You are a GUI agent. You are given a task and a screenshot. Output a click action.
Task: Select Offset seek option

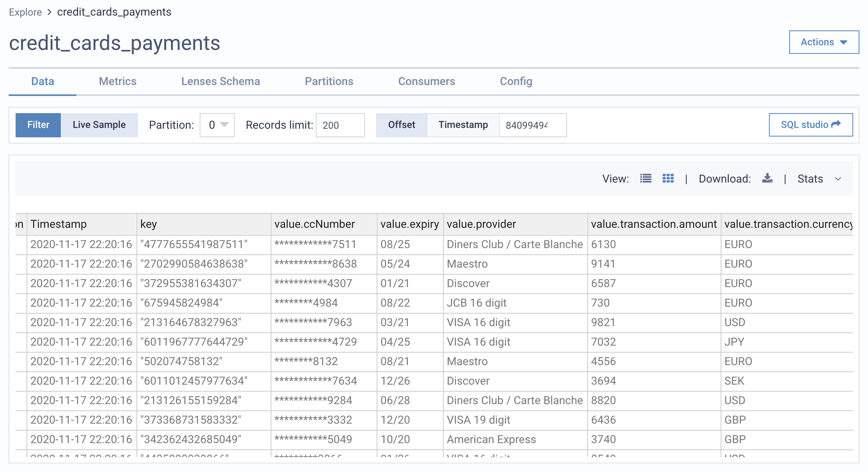point(401,125)
